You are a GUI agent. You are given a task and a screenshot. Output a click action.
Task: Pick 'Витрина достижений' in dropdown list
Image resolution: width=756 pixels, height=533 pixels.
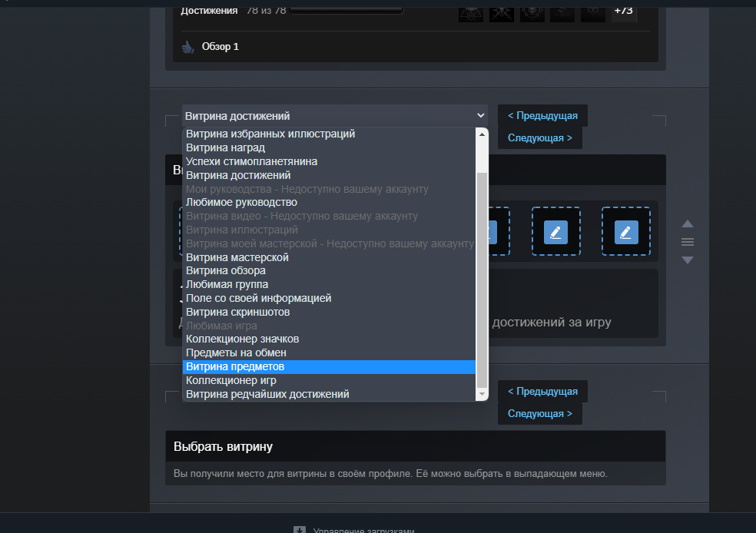(x=329, y=175)
